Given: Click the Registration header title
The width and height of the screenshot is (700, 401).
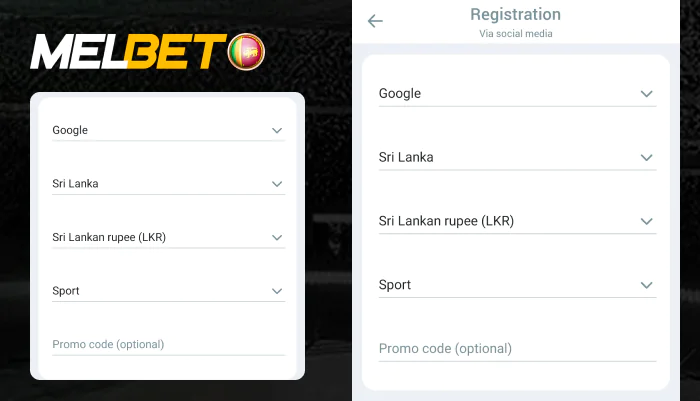Looking at the screenshot, I should pos(515,15).
